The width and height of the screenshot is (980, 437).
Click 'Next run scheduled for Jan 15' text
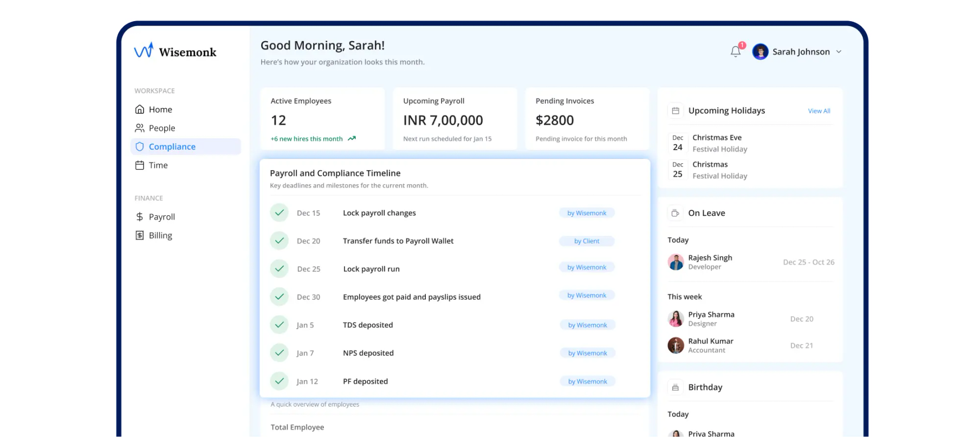[x=447, y=139]
